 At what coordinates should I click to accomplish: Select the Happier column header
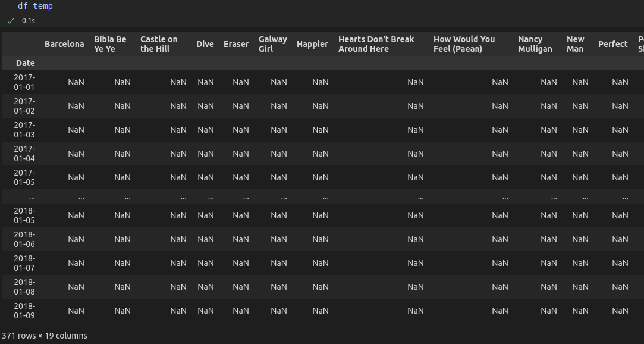(313, 44)
